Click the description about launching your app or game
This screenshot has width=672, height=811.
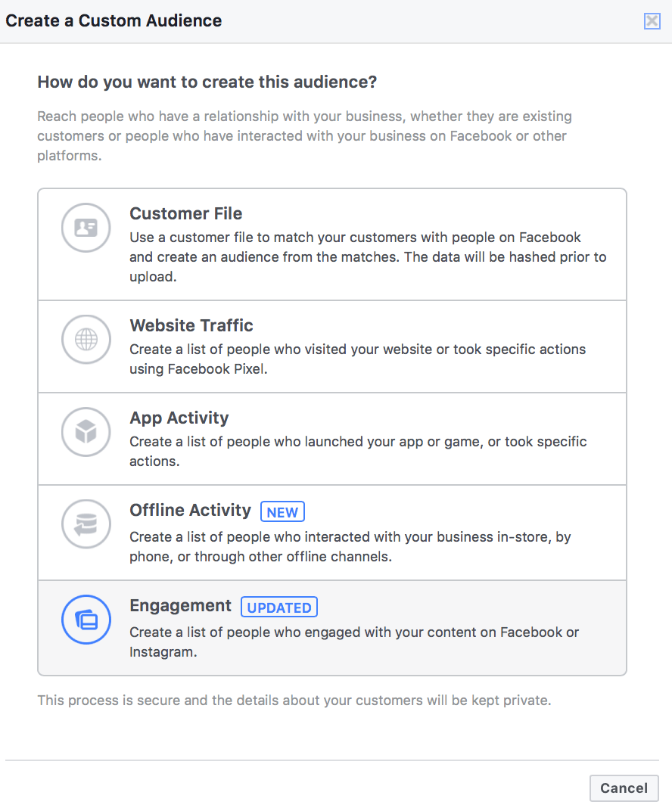[358, 451]
